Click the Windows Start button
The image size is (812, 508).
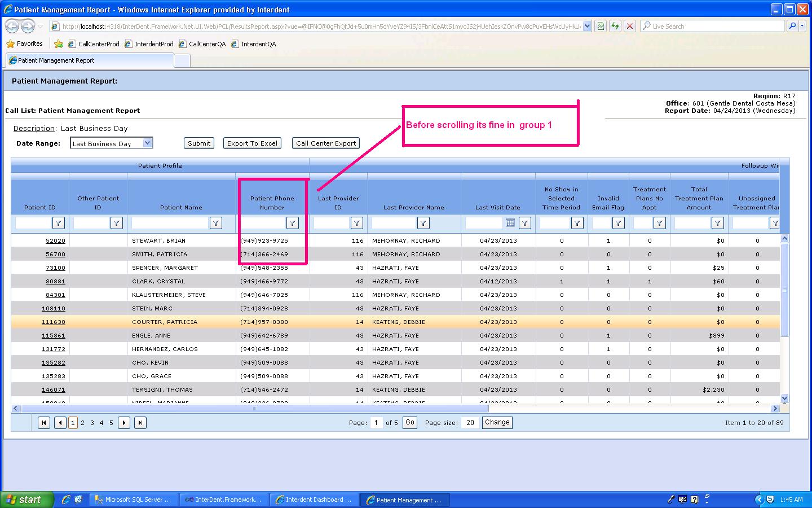27,500
